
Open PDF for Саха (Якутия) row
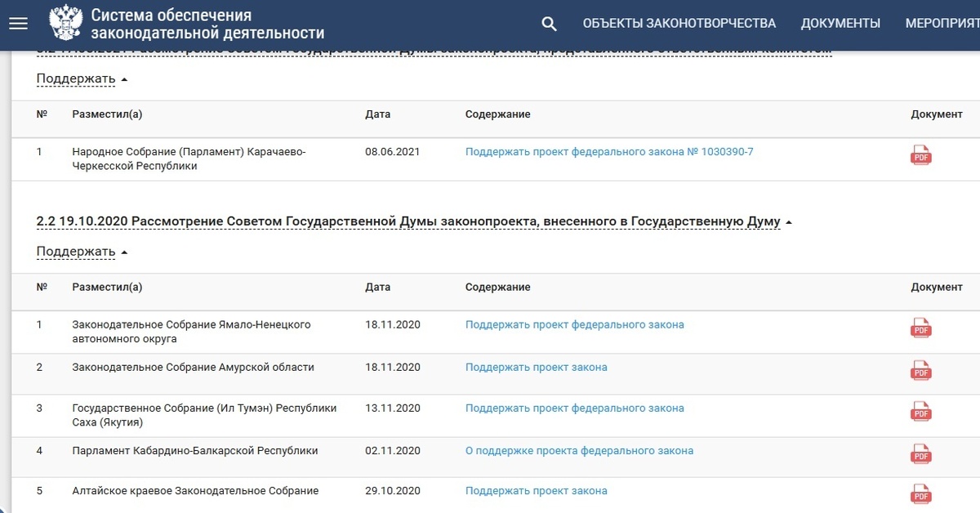click(x=920, y=411)
